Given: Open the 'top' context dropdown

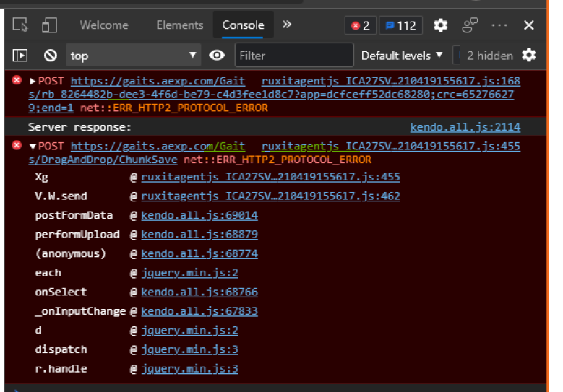Looking at the screenshot, I should (x=133, y=56).
